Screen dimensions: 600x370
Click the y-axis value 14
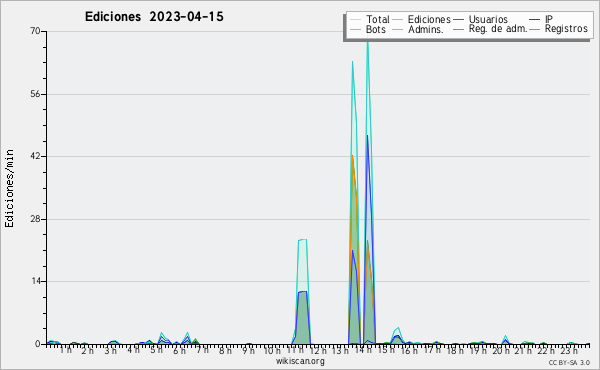[x=35, y=281]
